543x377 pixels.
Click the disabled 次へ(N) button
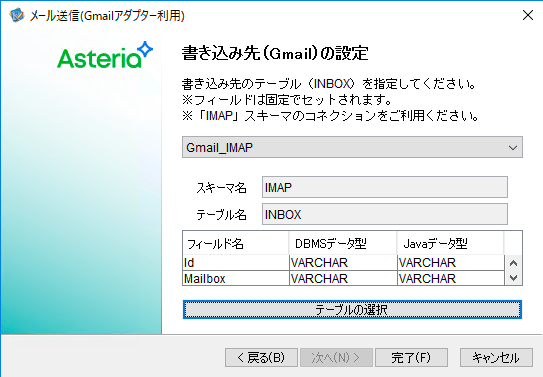(336, 357)
